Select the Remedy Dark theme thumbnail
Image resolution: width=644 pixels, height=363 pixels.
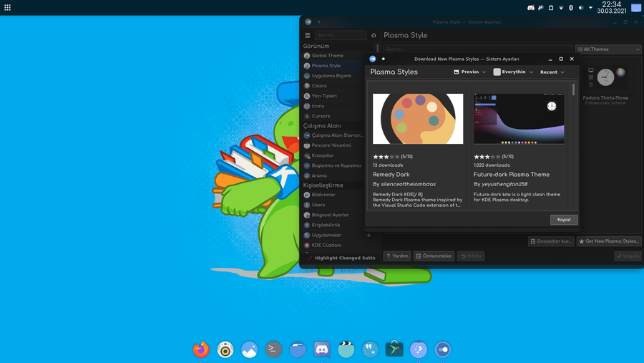(418, 119)
